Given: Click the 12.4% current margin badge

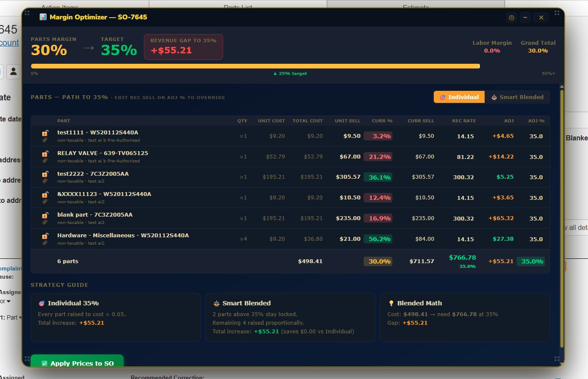Looking at the screenshot, I should tap(378, 198).
